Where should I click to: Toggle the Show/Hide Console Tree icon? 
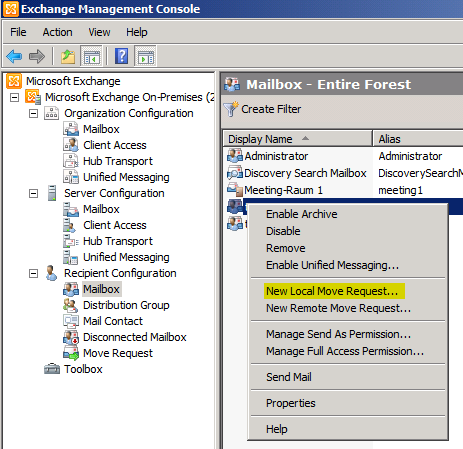92,56
